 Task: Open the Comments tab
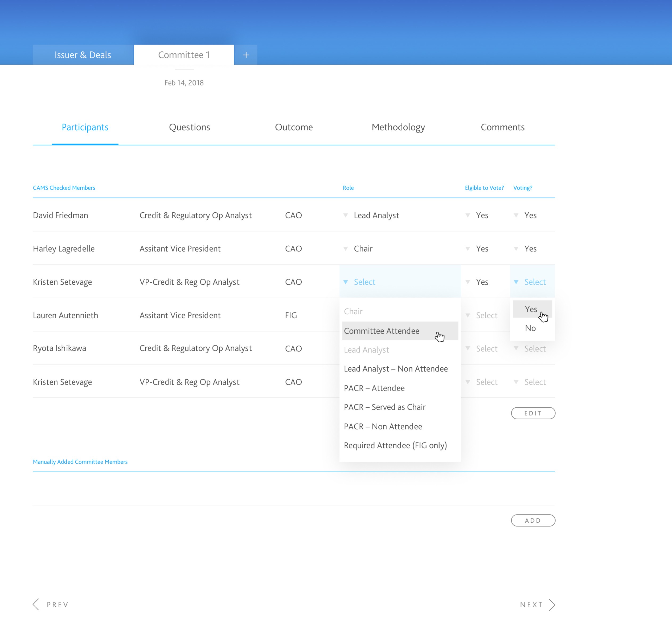502,127
